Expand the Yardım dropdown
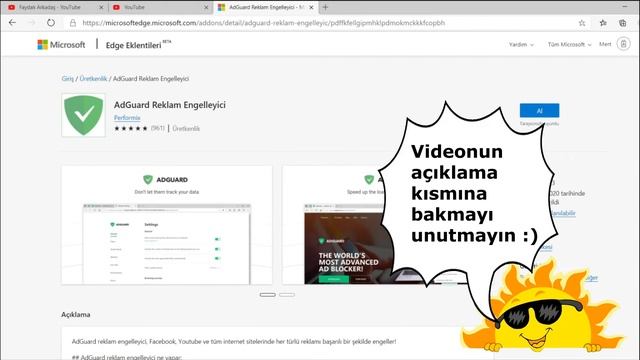Viewport: 640px width, 360px height. pyautogui.click(x=521, y=44)
